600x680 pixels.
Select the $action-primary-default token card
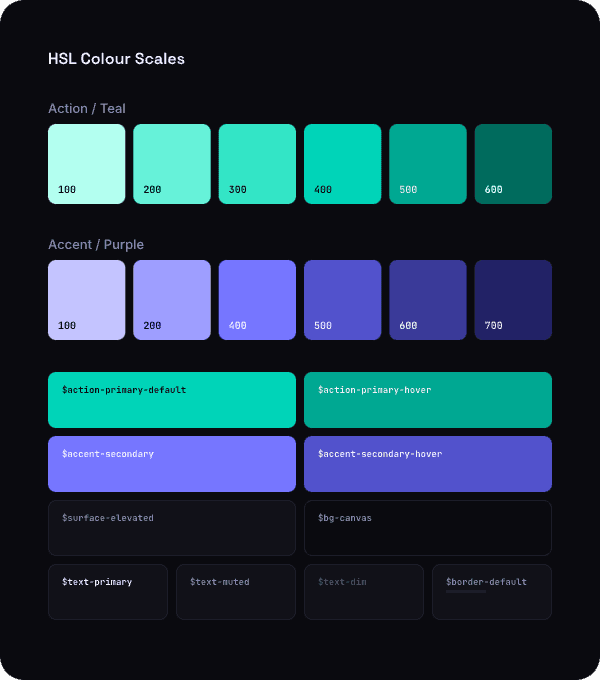pyautogui.click(x=172, y=400)
